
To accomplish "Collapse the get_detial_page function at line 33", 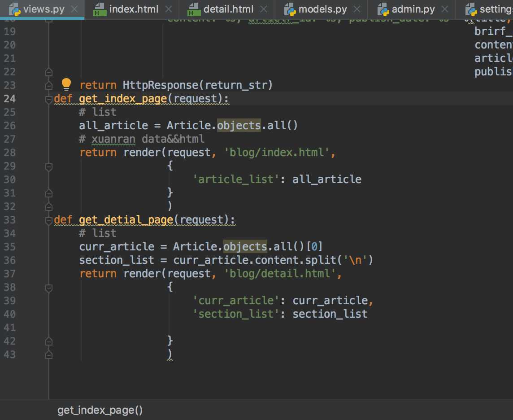I will click(x=49, y=220).
